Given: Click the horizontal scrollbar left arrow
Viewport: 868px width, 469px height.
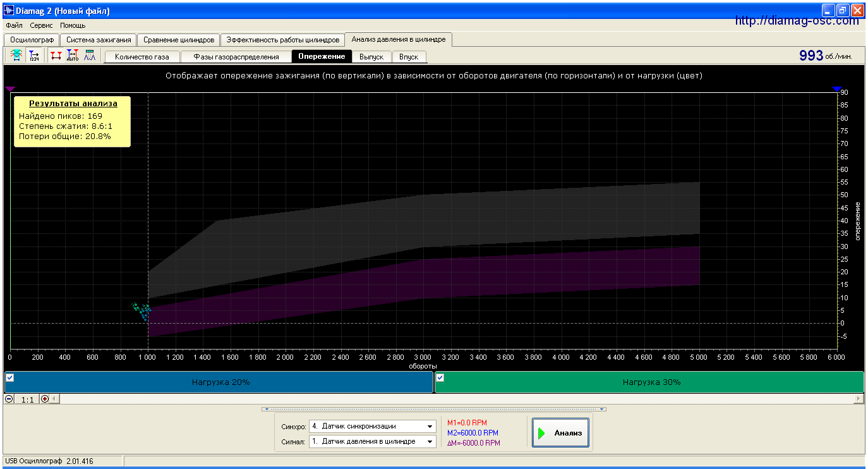Looking at the screenshot, I should click(54, 399).
